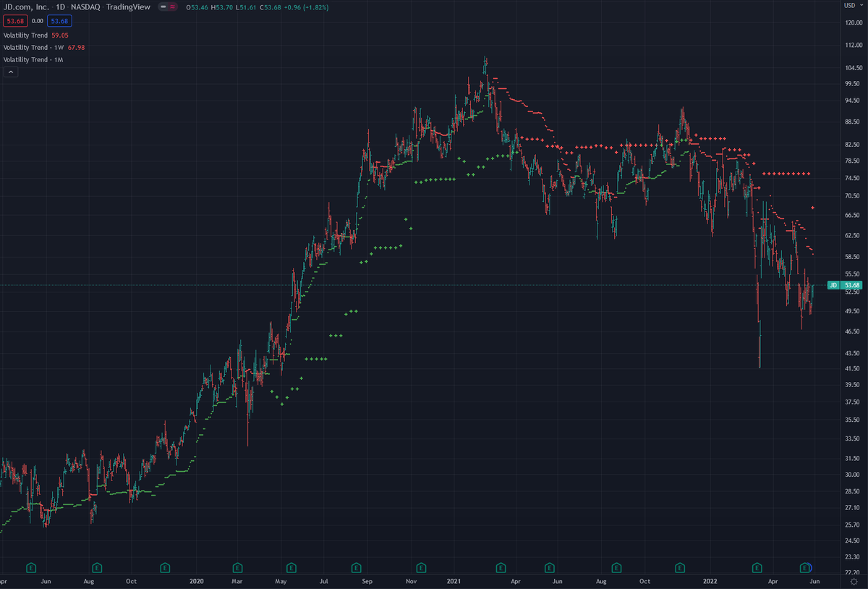Click the JD symbol tag on price axis
868x589 pixels.
[833, 285]
